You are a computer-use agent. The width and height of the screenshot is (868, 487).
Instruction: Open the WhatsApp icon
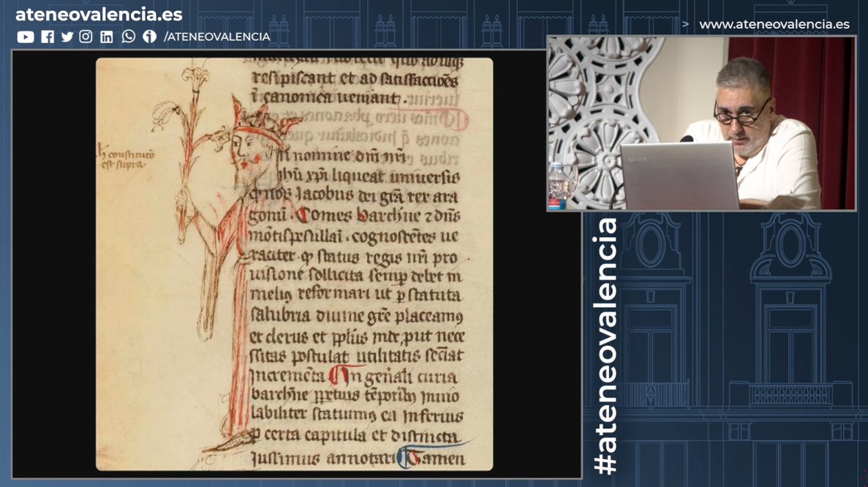(129, 37)
